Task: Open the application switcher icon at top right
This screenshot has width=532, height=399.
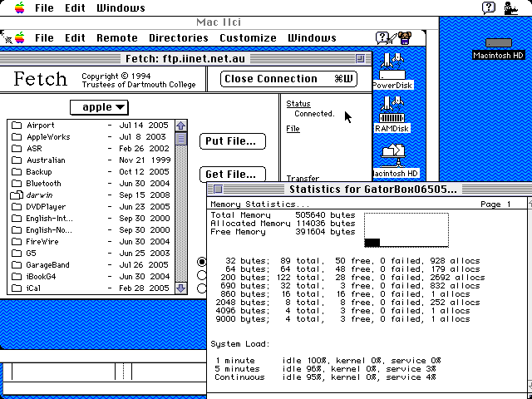Action: 511,7
